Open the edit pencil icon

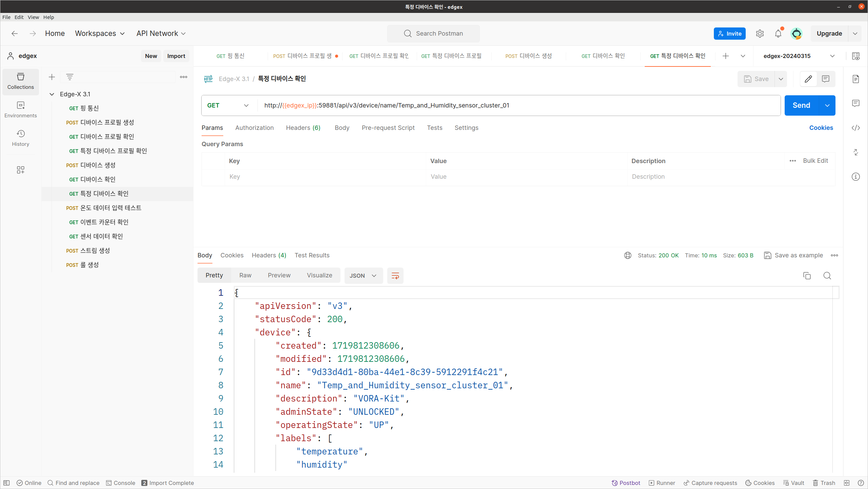click(808, 79)
